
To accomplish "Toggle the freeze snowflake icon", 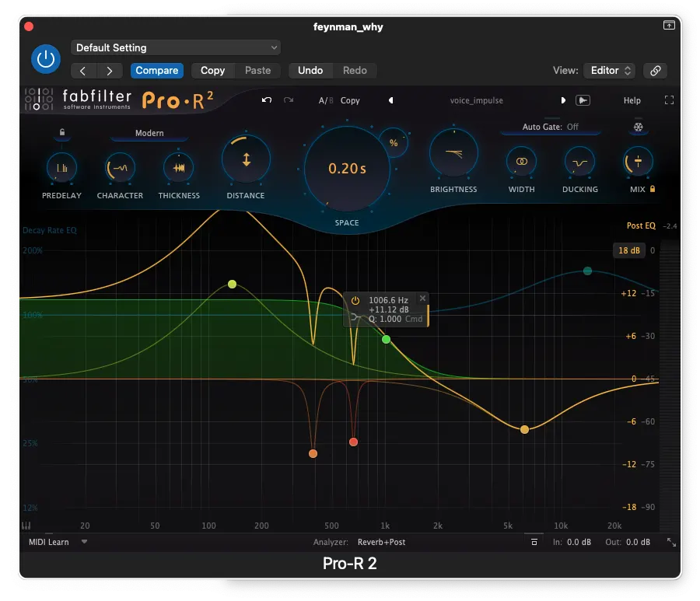I will (639, 128).
